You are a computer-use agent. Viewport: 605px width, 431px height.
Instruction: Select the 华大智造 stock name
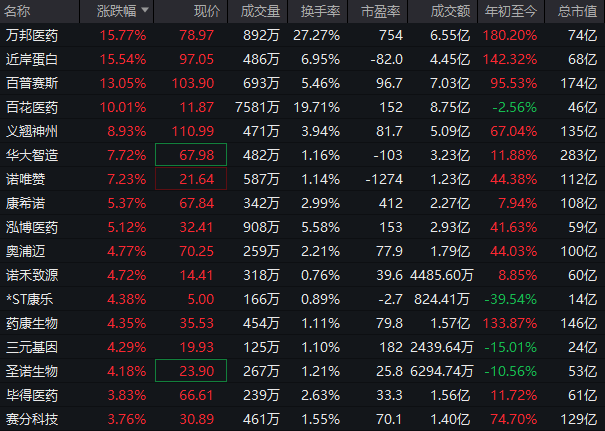[x=32, y=155]
